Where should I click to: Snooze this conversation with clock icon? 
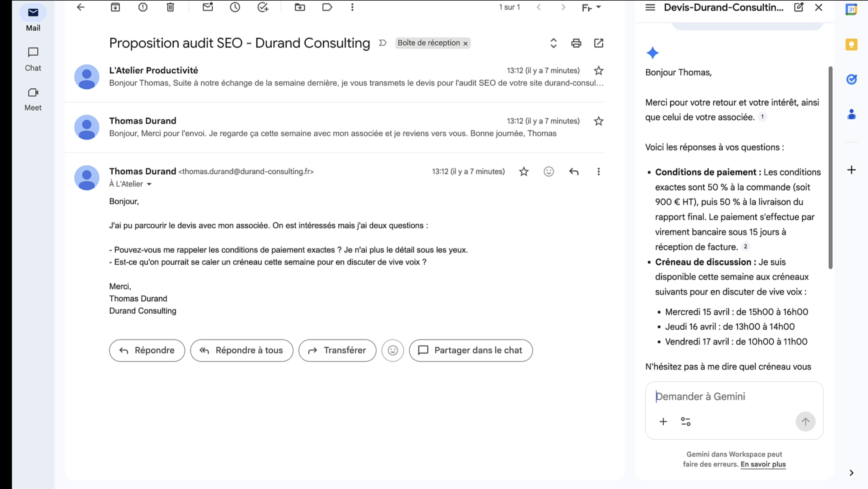pyautogui.click(x=235, y=7)
